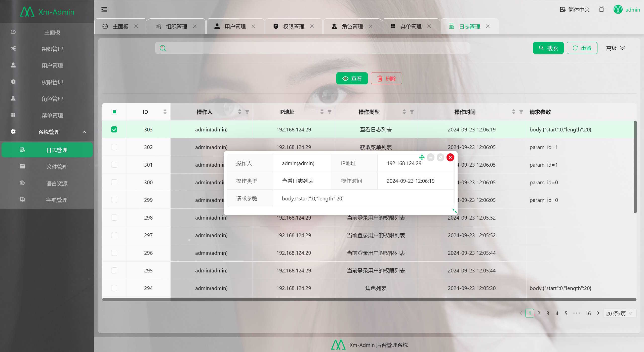Click the magnifier icon in the search box
The image size is (644, 352).
coord(163,48)
